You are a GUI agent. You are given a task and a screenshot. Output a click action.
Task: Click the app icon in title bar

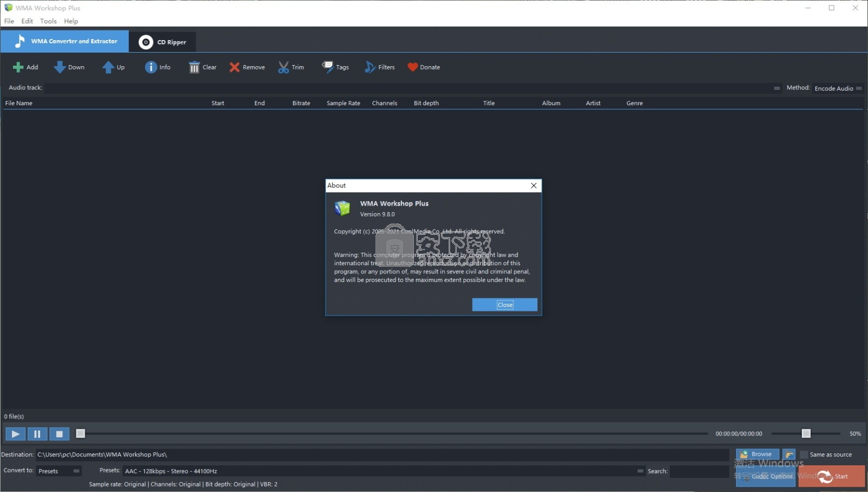point(8,8)
